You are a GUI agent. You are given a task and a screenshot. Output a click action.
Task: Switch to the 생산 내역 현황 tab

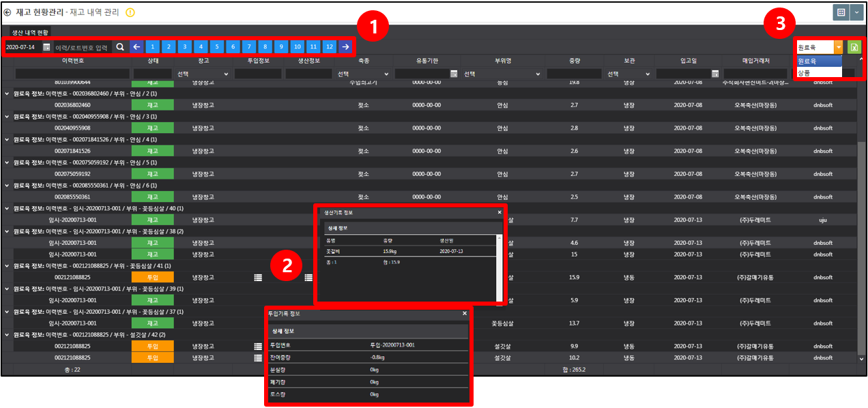coord(31,32)
